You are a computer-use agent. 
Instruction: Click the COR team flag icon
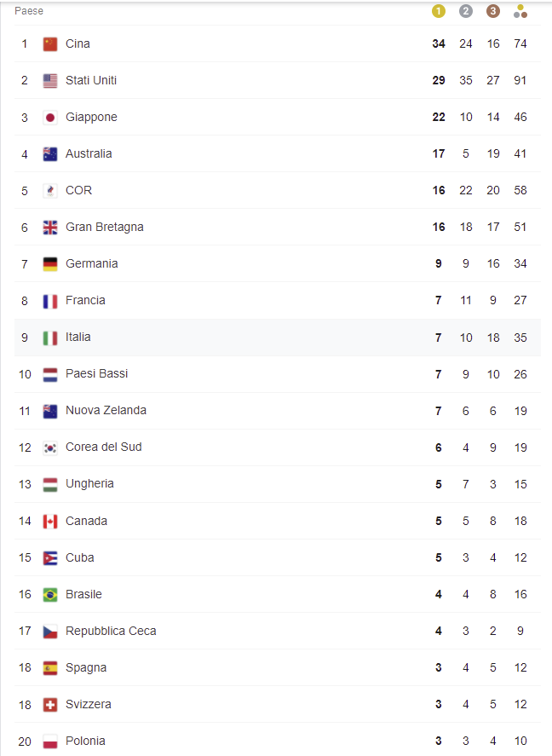click(x=50, y=190)
